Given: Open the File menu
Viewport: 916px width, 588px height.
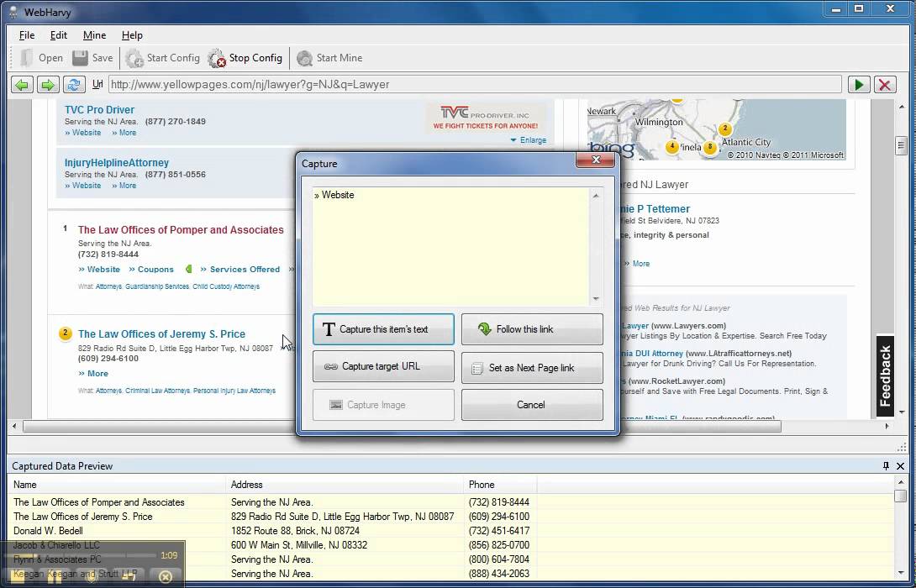Looking at the screenshot, I should (x=27, y=35).
